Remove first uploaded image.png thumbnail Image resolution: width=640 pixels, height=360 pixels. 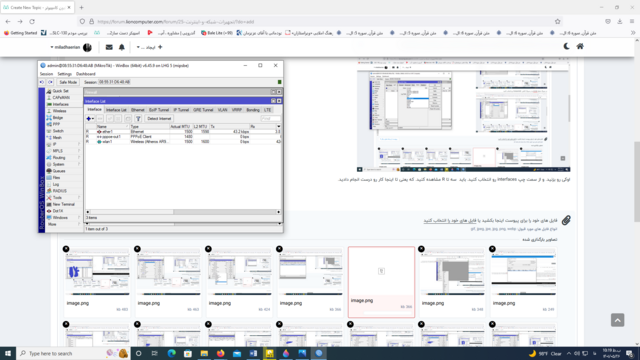pyautogui.click(x=66, y=249)
